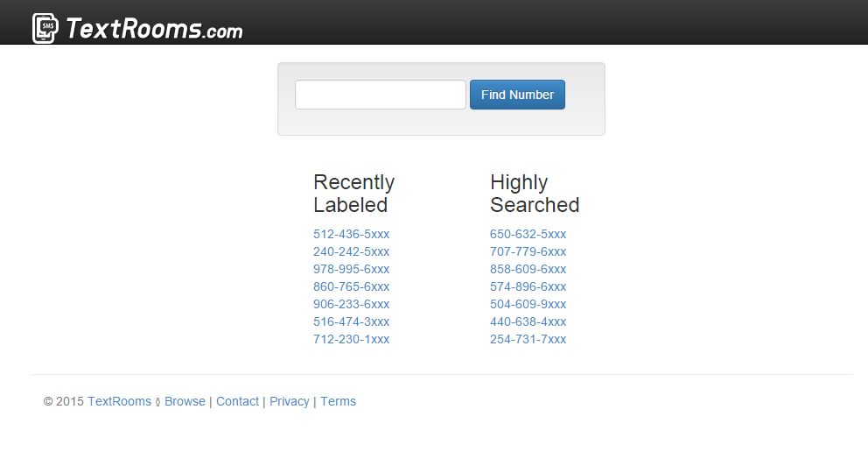Click the TextRooms.com header title

tap(154, 29)
